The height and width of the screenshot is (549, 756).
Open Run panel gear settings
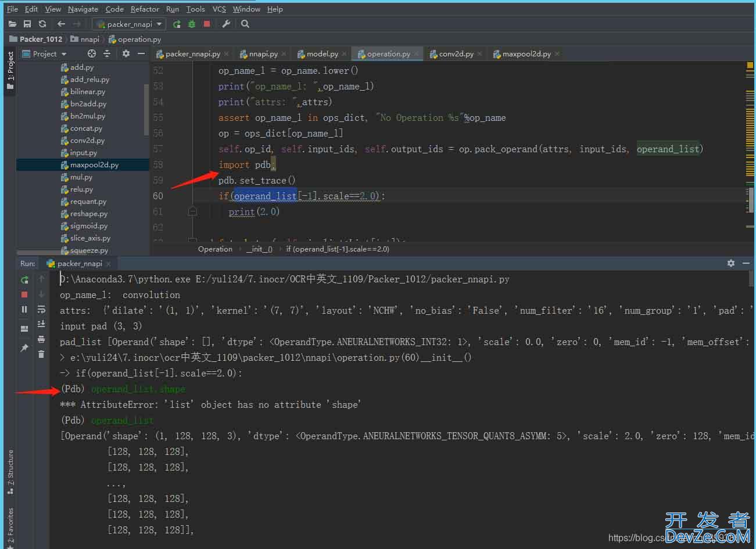[731, 263]
